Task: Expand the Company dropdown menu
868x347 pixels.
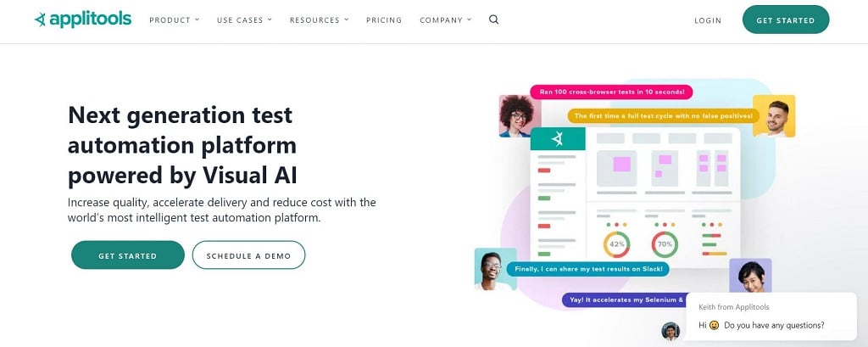Action: pos(446,20)
